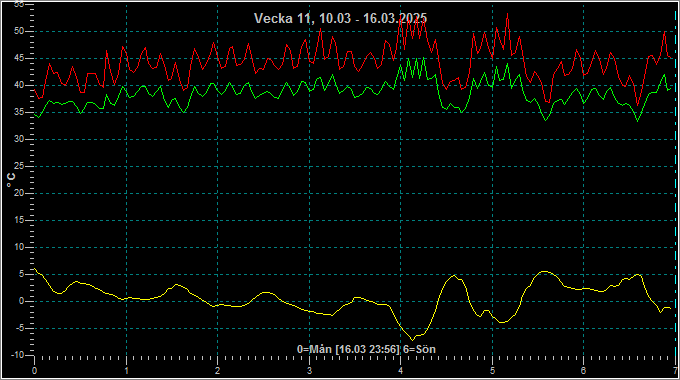
Task: Click the 50 label on temperature axis
Action: [x=19, y=31]
